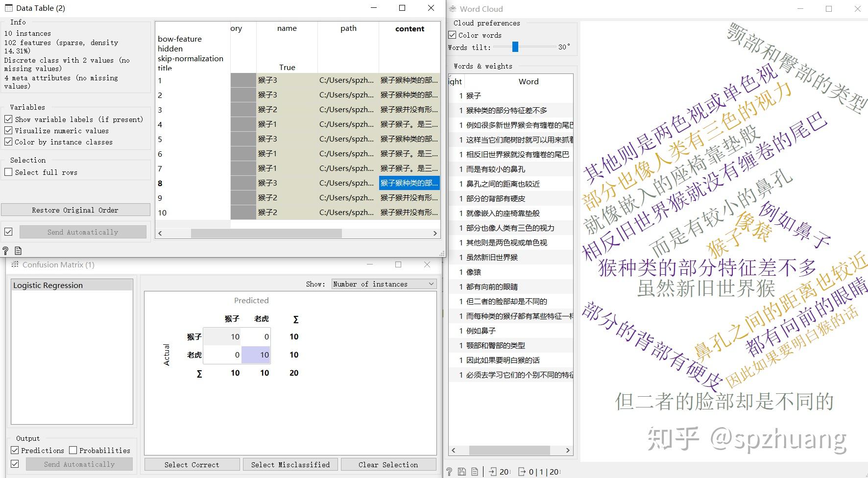Uncheck Color words in Cloud preferences
The width and height of the screenshot is (868, 478).
(452, 35)
